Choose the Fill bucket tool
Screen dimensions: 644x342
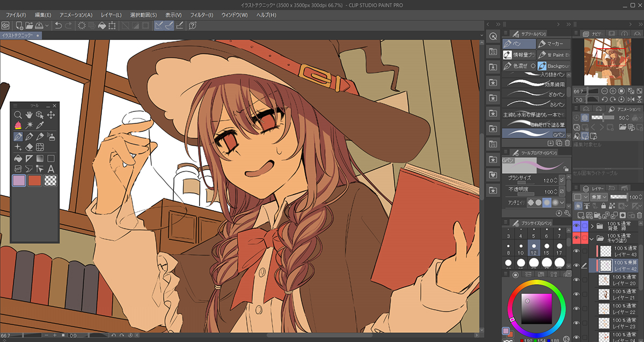(x=18, y=159)
